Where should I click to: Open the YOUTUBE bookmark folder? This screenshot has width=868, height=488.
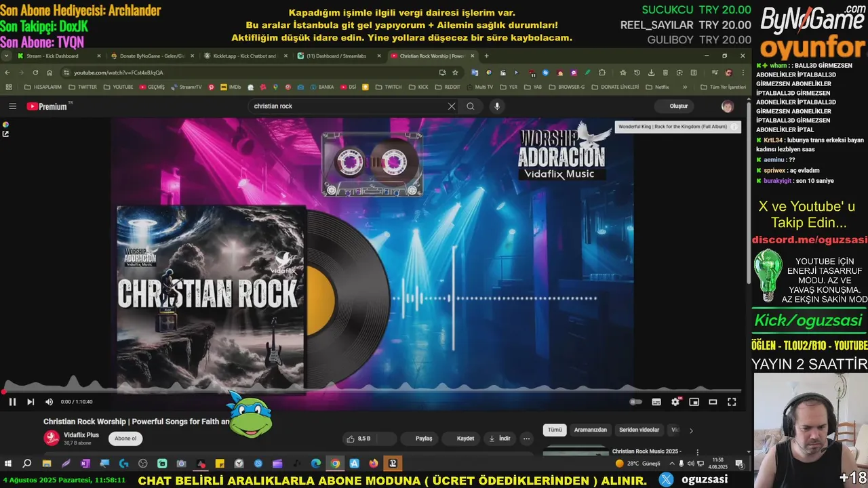118,87
